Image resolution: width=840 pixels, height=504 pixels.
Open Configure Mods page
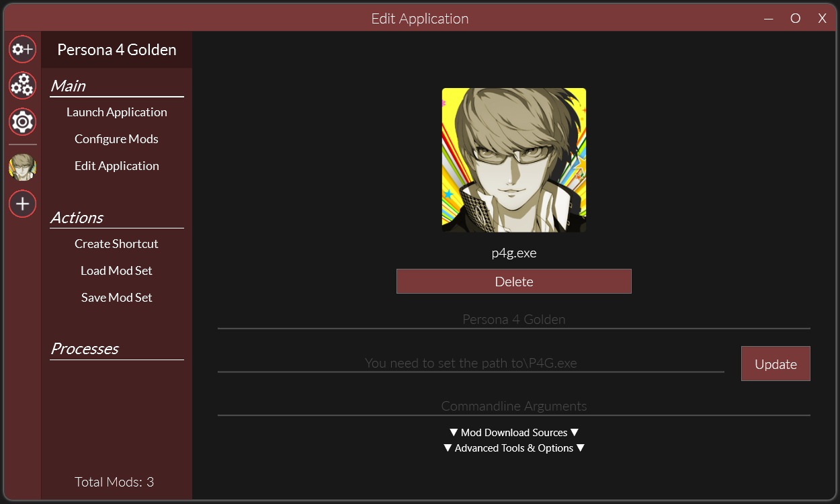click(117, 139)
